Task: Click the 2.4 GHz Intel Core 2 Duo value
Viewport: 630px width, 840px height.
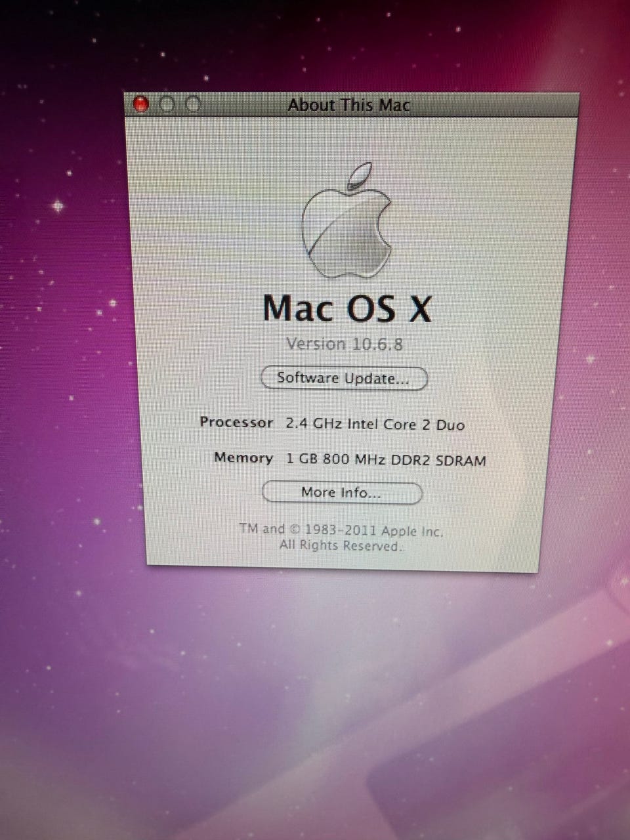Action: [375, 425]
